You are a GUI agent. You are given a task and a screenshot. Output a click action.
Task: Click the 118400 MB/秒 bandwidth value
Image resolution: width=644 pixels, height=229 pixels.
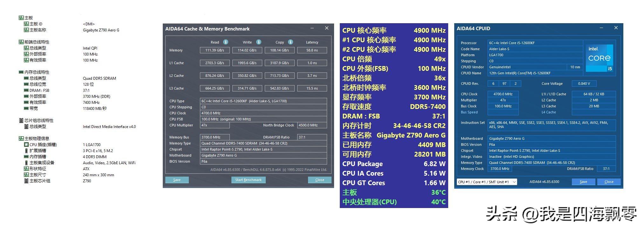click(x=95, y=109)
